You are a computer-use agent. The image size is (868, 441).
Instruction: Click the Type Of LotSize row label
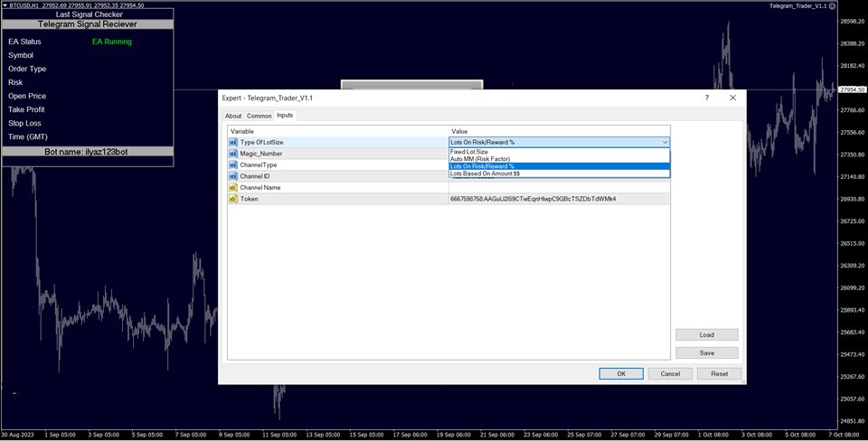[261, 142]
